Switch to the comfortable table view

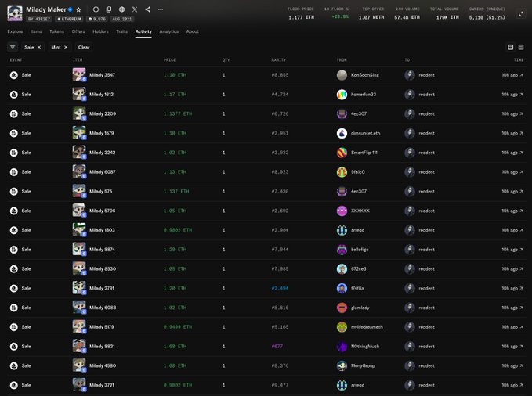[510, 47]
